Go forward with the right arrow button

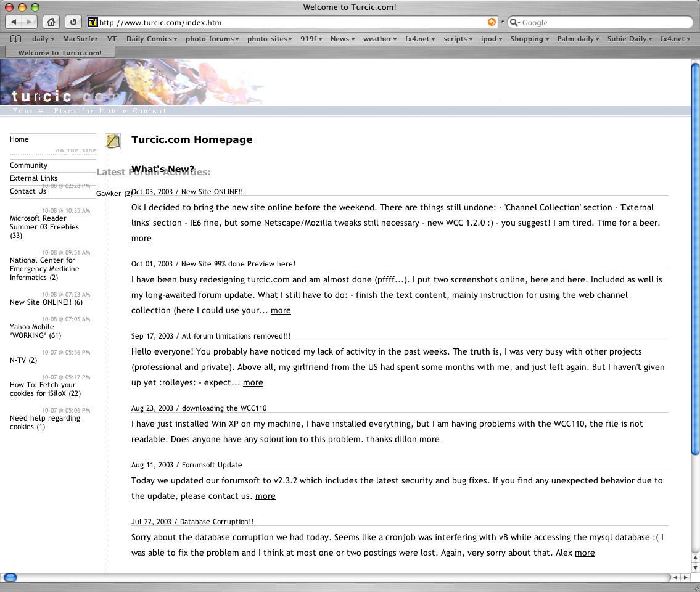[29, 22]
